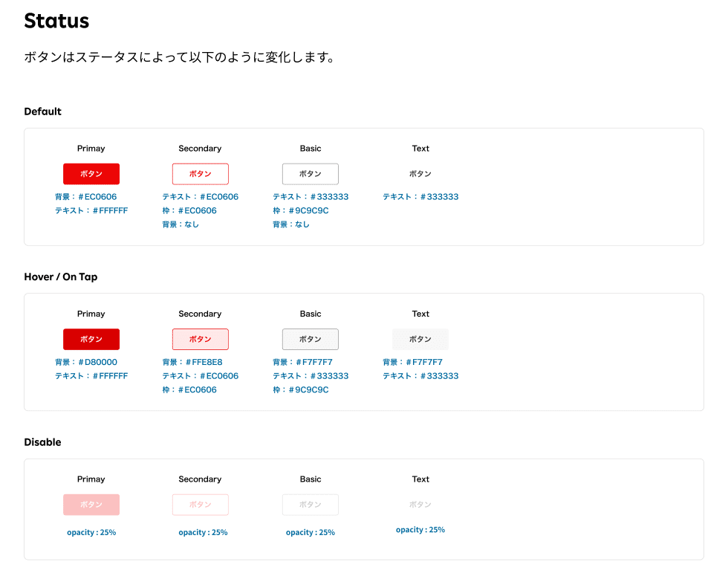This screenshot has height=576, width=728.
Task: Click opacity : 25% under Disable Primary
Action: point(91,532)
